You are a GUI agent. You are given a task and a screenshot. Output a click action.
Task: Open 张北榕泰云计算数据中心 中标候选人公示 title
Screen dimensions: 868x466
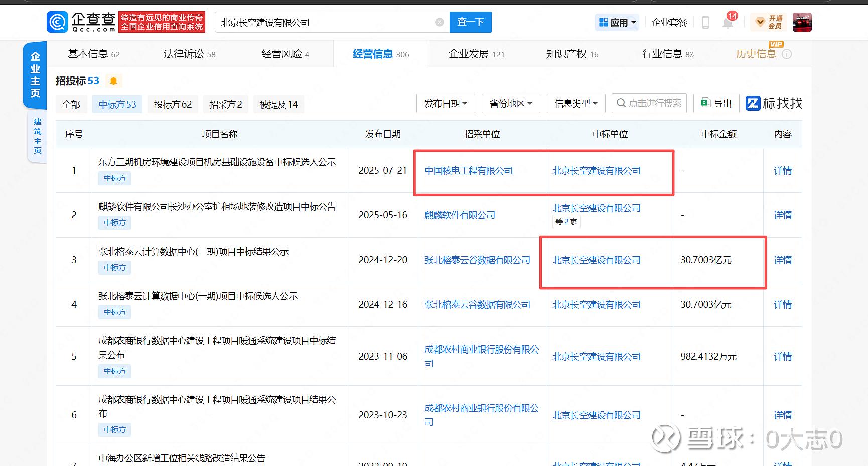pos(198,296)
